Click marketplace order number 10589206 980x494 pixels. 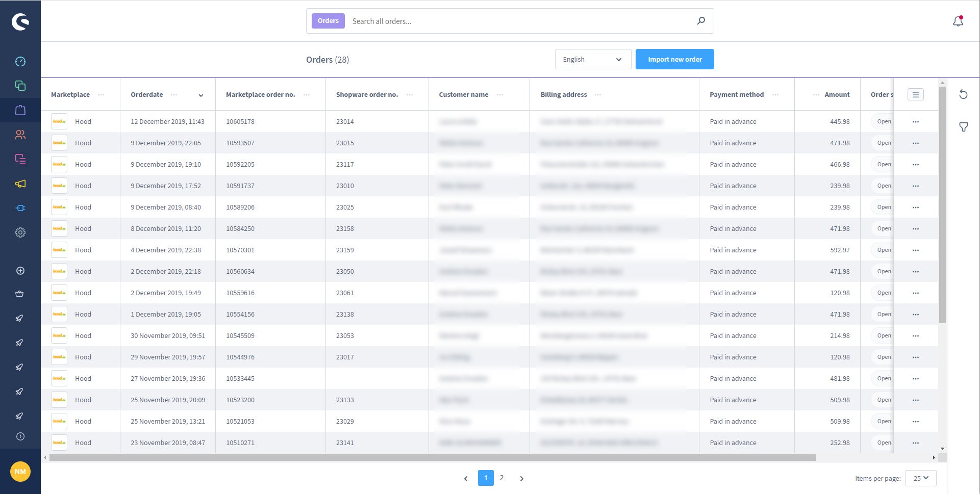coord(240,207)
